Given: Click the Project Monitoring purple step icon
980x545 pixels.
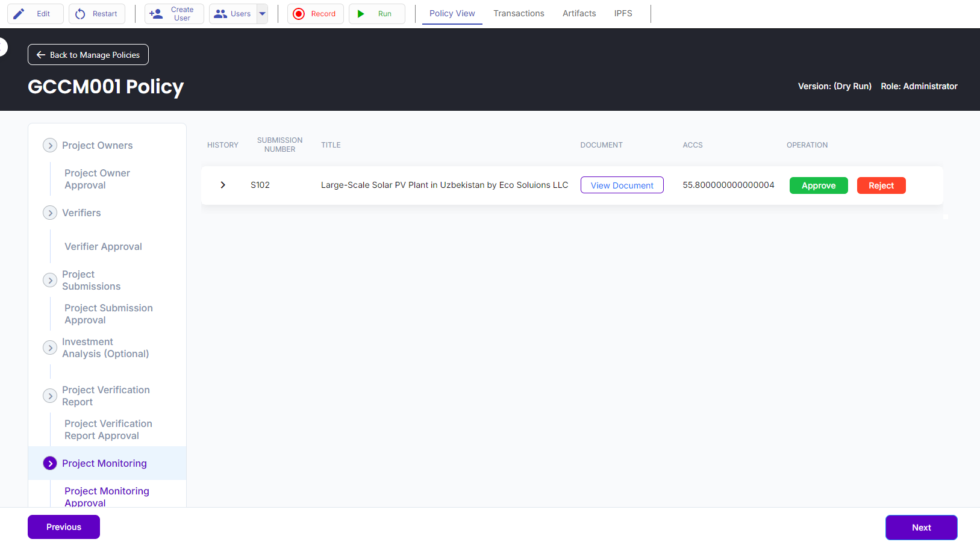Looking at the screenshot, I should (50, 463).
